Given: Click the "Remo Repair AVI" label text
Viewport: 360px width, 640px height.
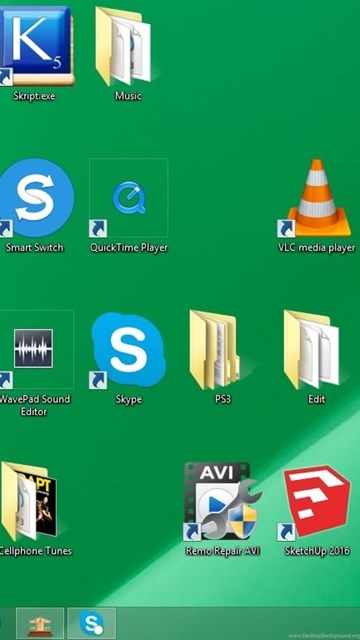Looking at the screenshot, I should tap(222, 551).
